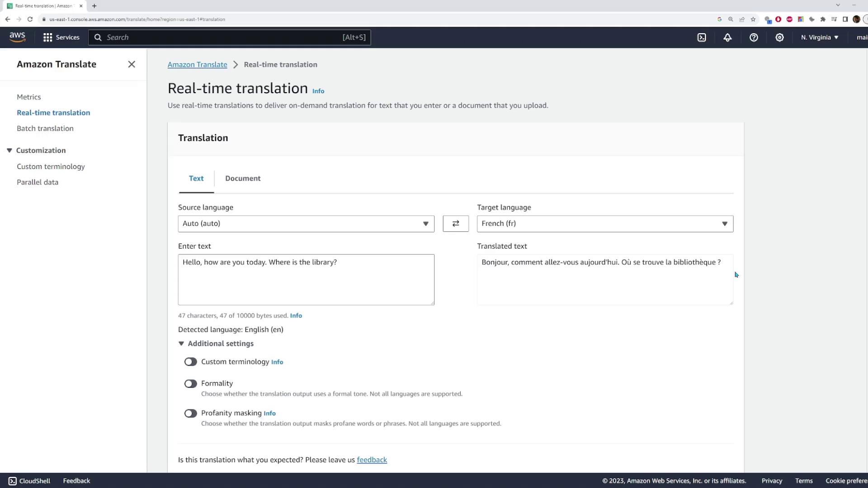Open the Services grid menu icon
868x488 pixels.
(x=47, y=38)
